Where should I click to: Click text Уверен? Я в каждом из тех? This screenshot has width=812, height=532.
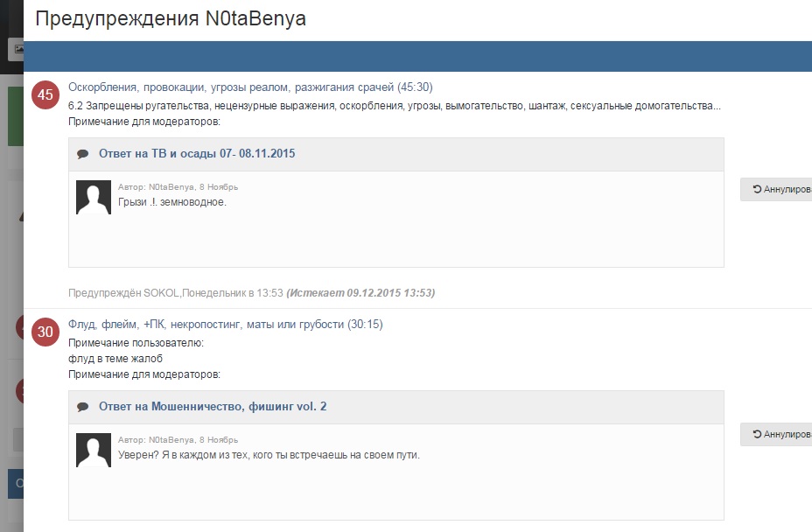(269, 455)
